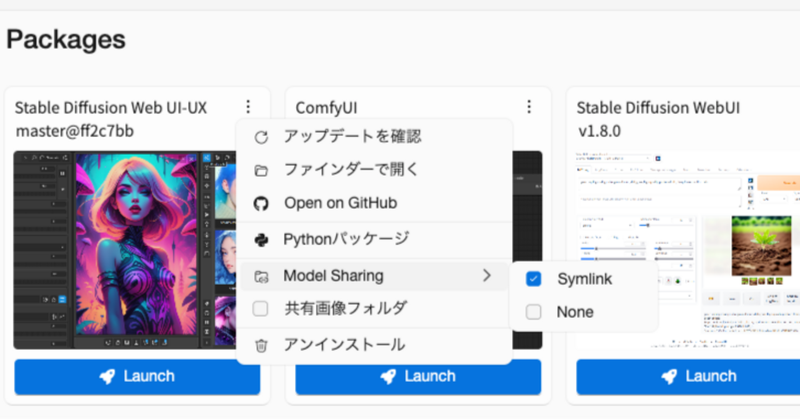Click the Stable Diffusion Web UI-UX preview thumbnail
The image size is (800, 419).
click(x=125, y=250)
